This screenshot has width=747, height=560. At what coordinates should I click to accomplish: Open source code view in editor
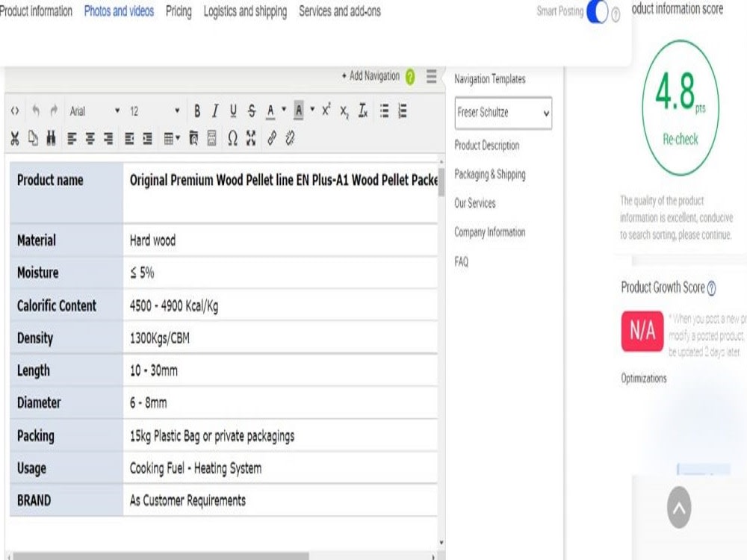(x=15, y=111)
